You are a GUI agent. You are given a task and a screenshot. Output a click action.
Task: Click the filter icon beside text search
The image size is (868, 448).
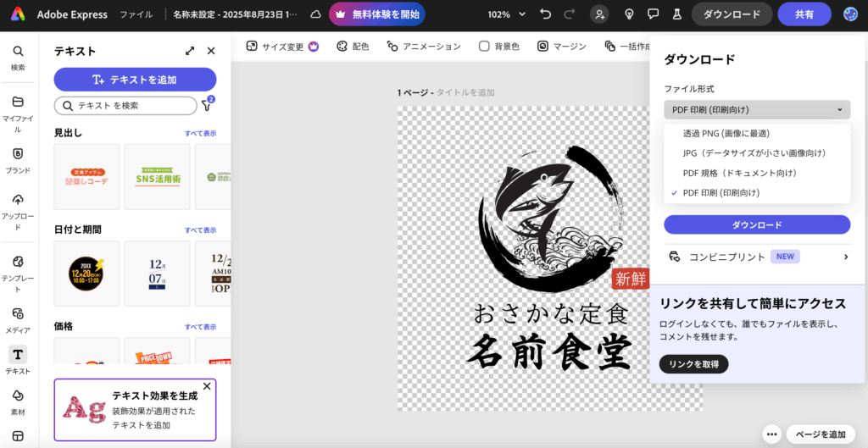pyautogui.click(x=207, y=106)
